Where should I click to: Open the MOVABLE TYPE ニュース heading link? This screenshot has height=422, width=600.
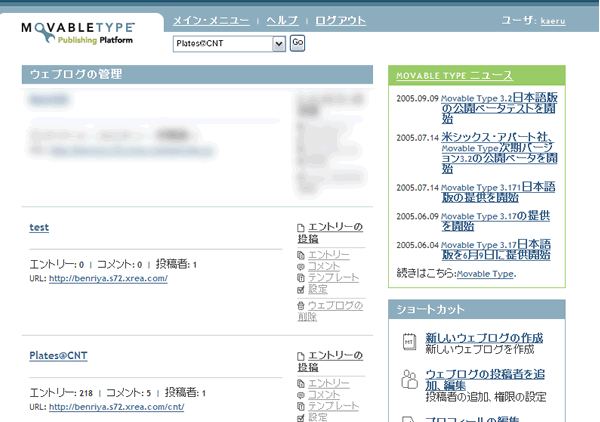point(455,76)
